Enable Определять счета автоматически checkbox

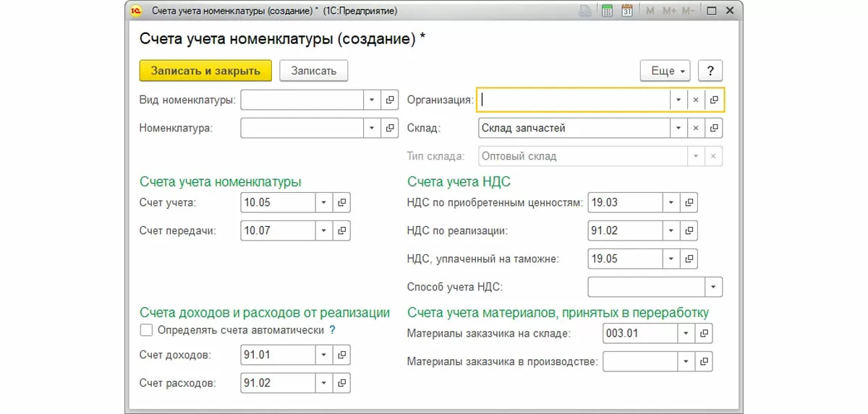(x=146, y=330)
